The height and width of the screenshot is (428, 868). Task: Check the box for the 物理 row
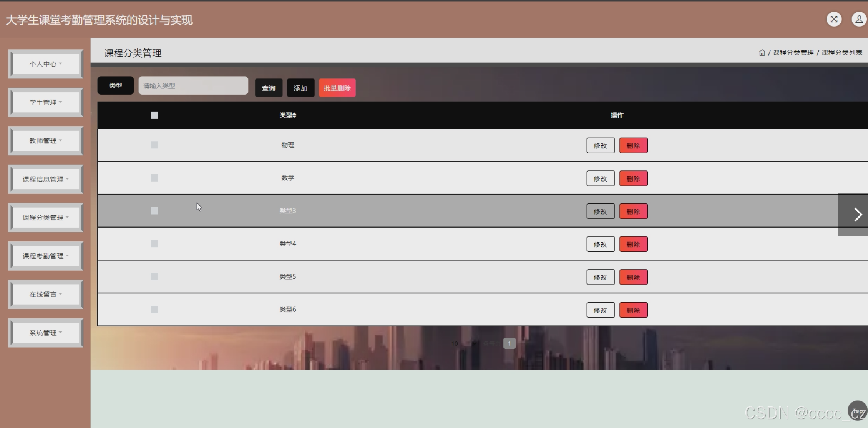[154, 145]
